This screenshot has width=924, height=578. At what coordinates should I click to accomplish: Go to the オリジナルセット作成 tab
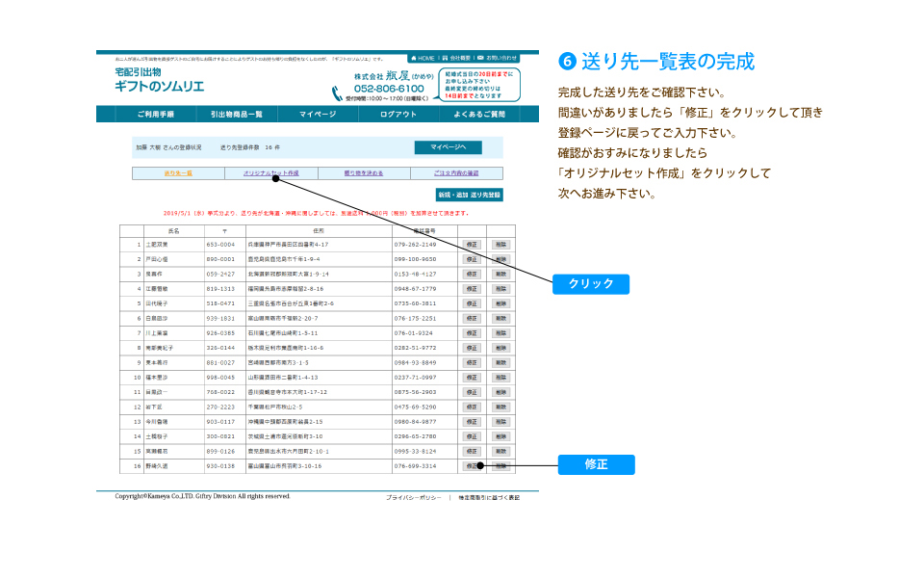tap(270, 173)
